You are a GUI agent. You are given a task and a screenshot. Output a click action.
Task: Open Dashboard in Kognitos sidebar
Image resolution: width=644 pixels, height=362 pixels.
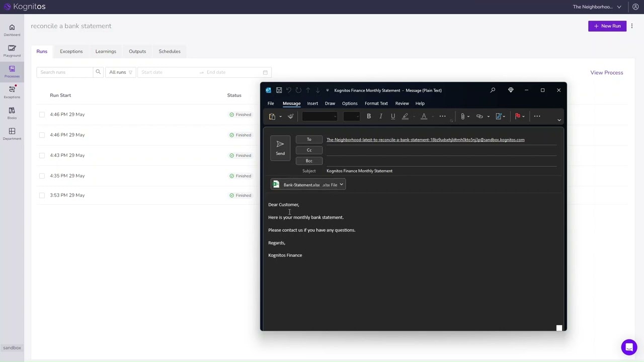12,30
